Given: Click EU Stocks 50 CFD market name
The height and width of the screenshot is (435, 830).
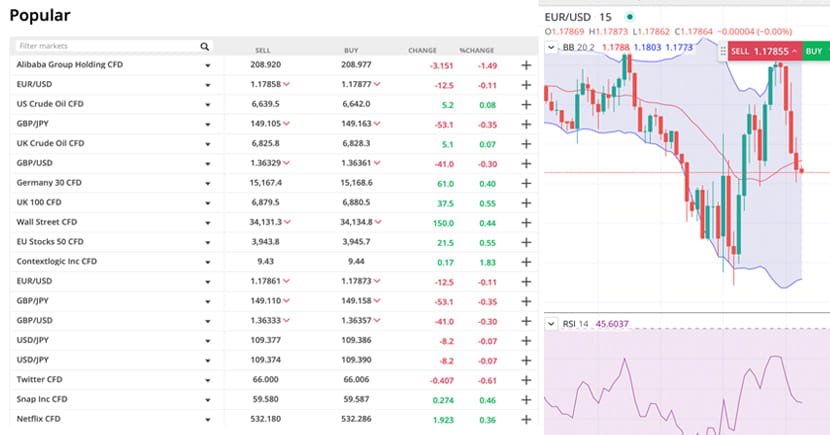Looking at the screenshot, I should (50, 242).
